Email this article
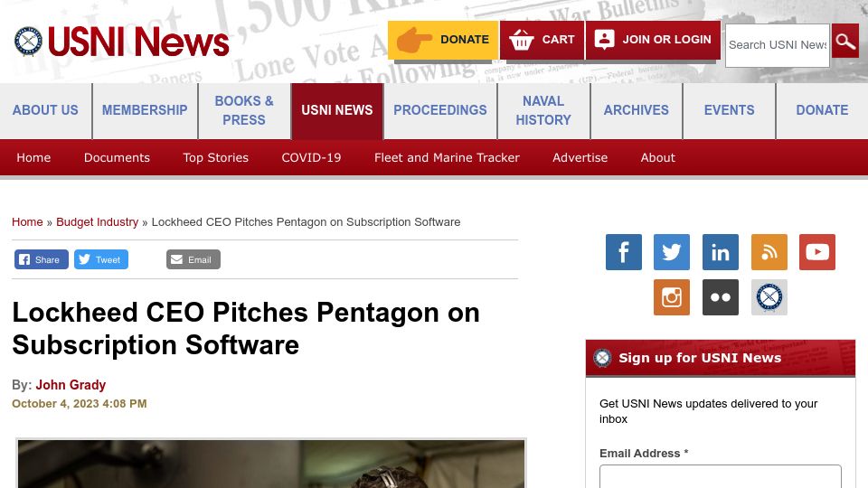 193,259
